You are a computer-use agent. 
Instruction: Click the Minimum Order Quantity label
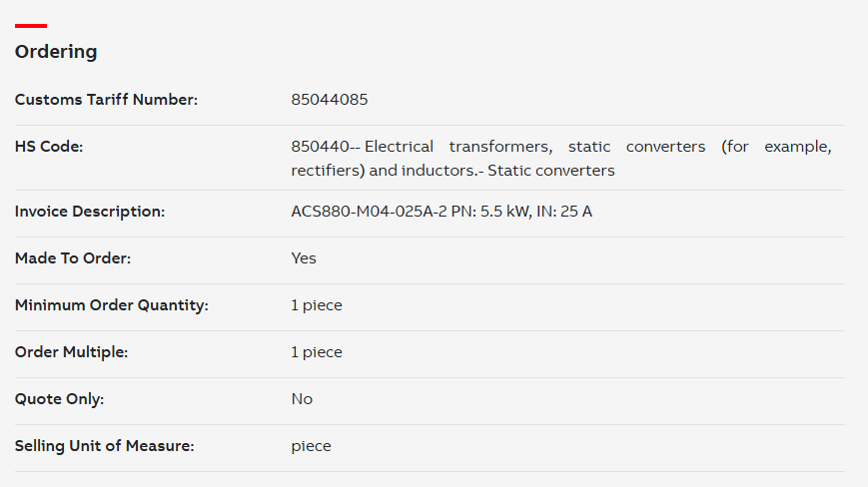(x=111, y=305)
